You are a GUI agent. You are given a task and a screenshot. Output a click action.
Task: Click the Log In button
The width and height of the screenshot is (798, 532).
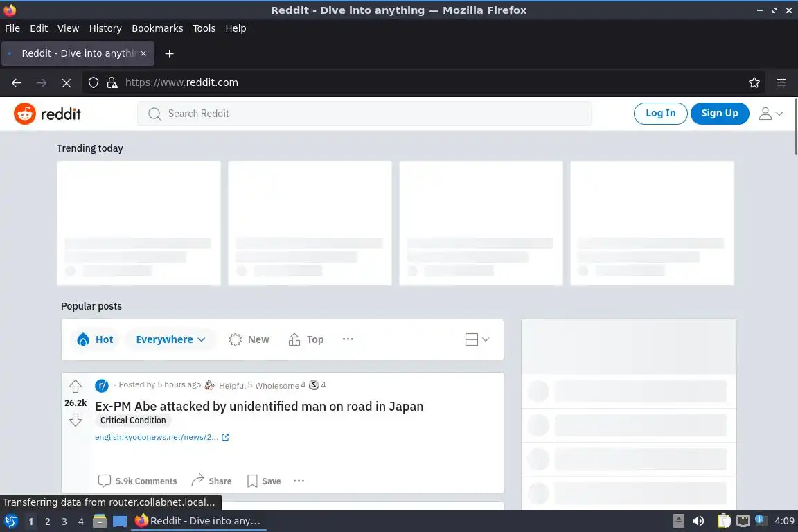tap(661, 114)
